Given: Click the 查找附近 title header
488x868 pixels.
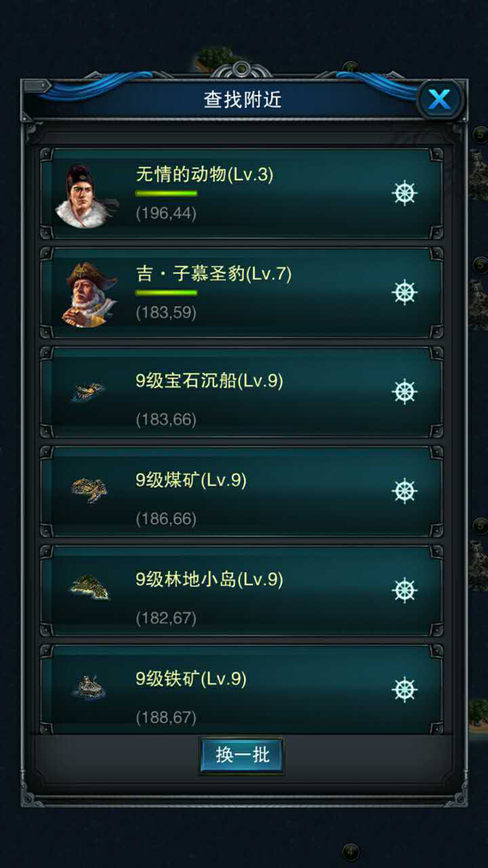Looking at the screenshot, I should click(243, 99).
